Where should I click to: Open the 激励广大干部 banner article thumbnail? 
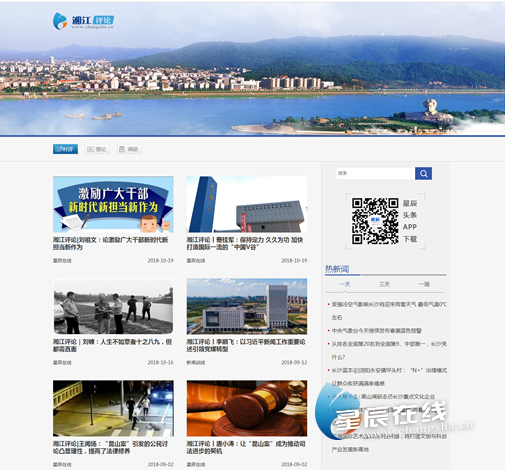coord(113,204)
